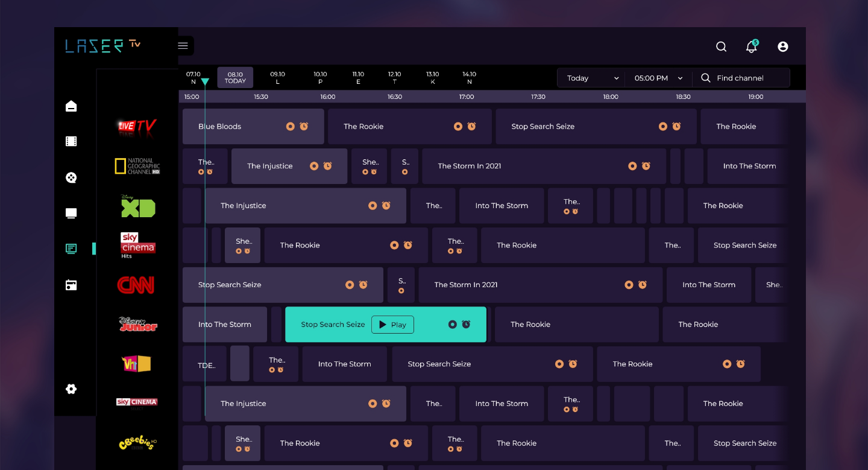
Task: Toggle alarm on The Injustice, Disney XD row
Action: (x=386, y=206)
